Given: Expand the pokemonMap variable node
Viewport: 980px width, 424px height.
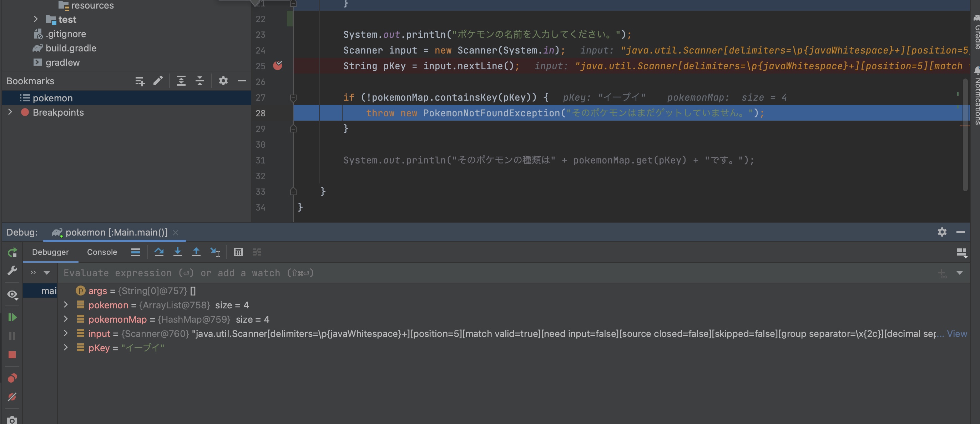Looking at the screenshot, I should [66, 319].
